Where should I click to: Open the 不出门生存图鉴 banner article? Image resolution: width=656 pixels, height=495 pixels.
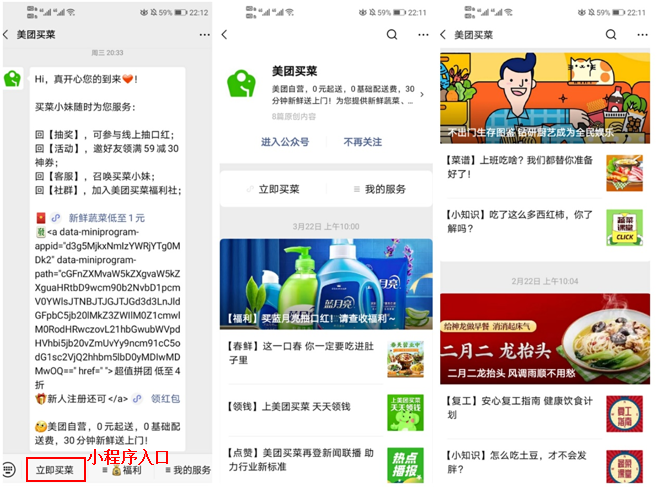(x=545, y=98)
